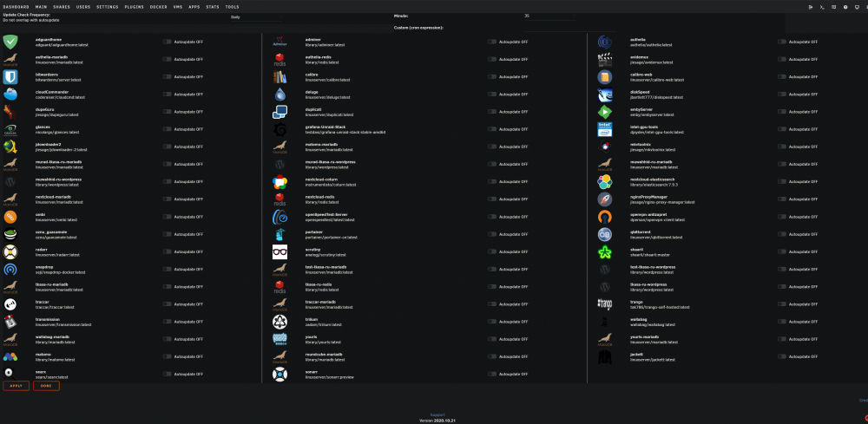
Task: Enable autoupdate for calibre
Action: (492, 76)
